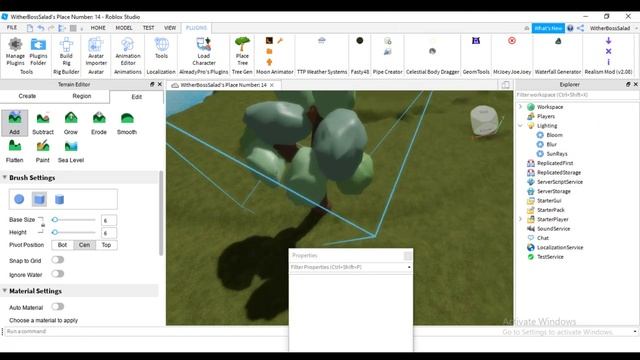This screenshot has height=360, width=640.
Task: Switch to the HOME ribbon tab
Action: click(x=98, y=28)
